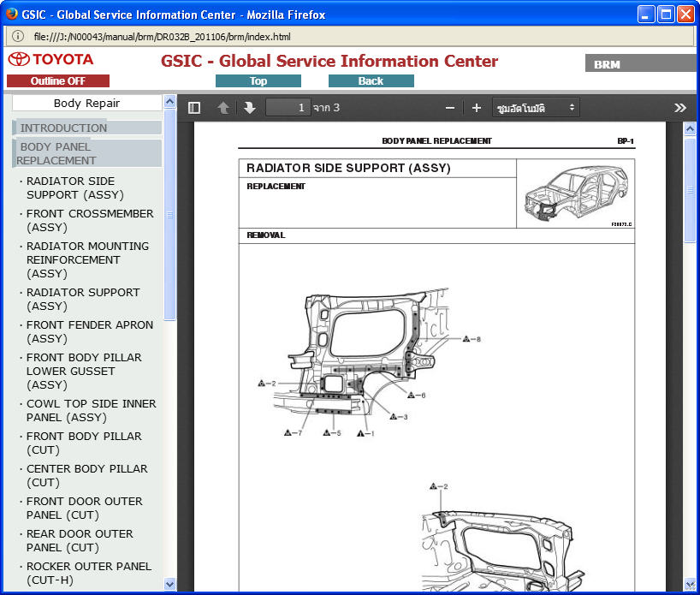The image size is (700, 595).
Task: Open FRONT BODY PILLAR (CUT) link
Action: click(x=84, y=443)
